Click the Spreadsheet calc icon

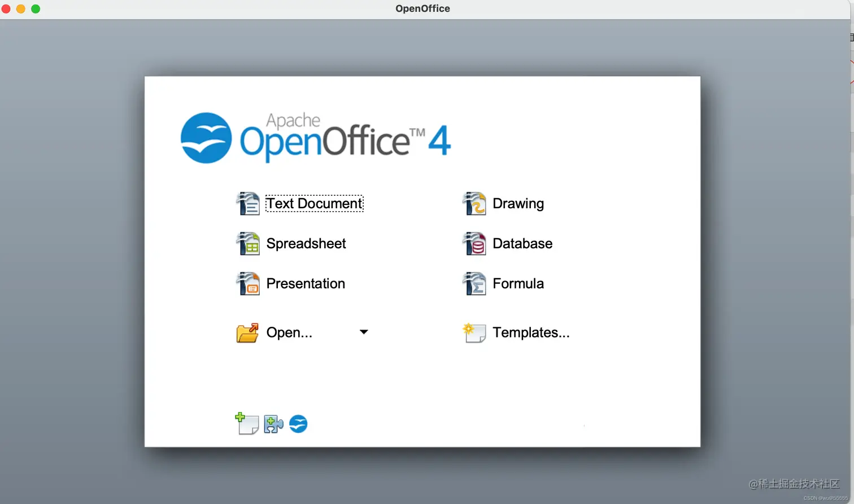point(247,243)
